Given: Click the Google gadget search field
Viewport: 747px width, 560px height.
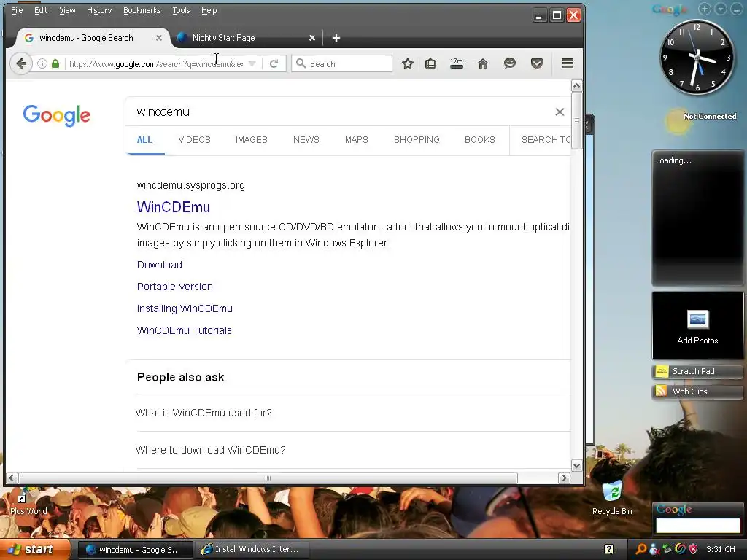Looking at the screenshot, I should point(697,525).
